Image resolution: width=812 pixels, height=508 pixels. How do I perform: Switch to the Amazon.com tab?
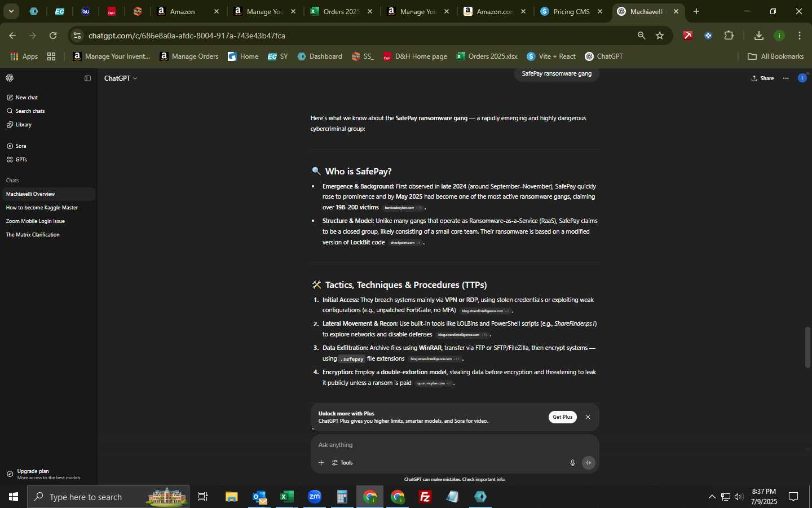click(495, 11)
